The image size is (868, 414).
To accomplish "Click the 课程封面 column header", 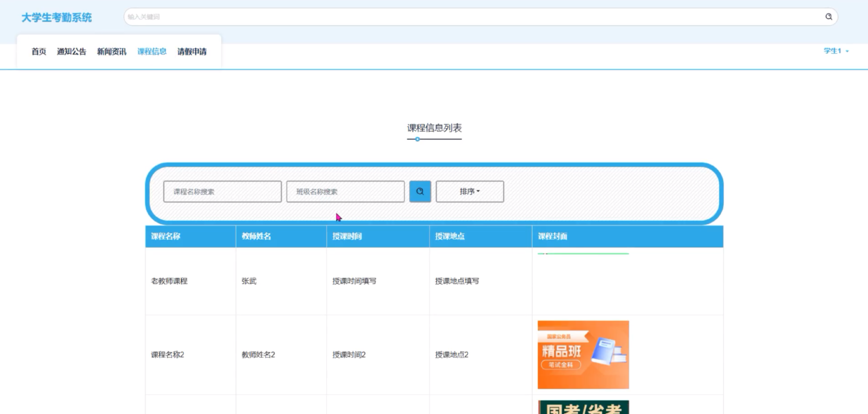I will [x=552, y=236].
